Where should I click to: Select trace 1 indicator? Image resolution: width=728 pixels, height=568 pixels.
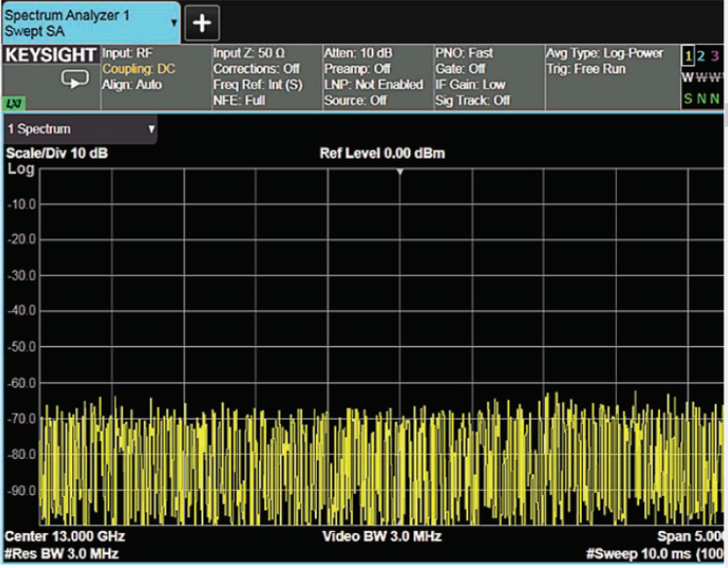point(686,57)
